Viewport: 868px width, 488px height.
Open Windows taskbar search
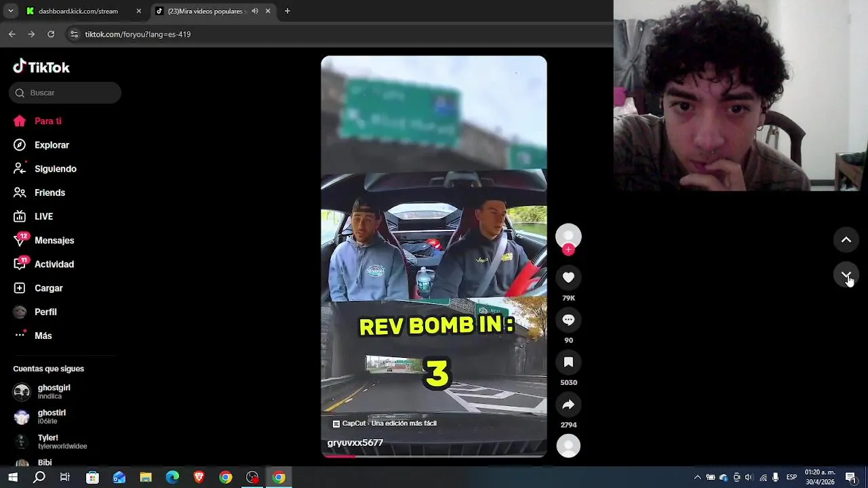39,477
